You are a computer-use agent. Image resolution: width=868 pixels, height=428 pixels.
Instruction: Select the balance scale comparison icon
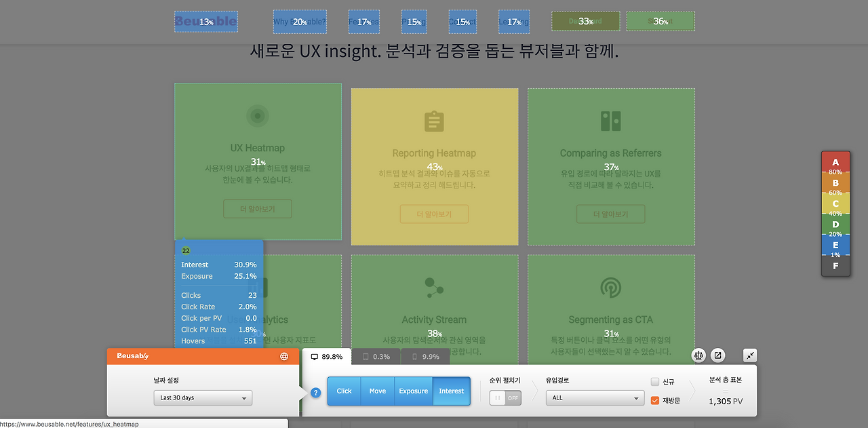(x=698, y=355)
